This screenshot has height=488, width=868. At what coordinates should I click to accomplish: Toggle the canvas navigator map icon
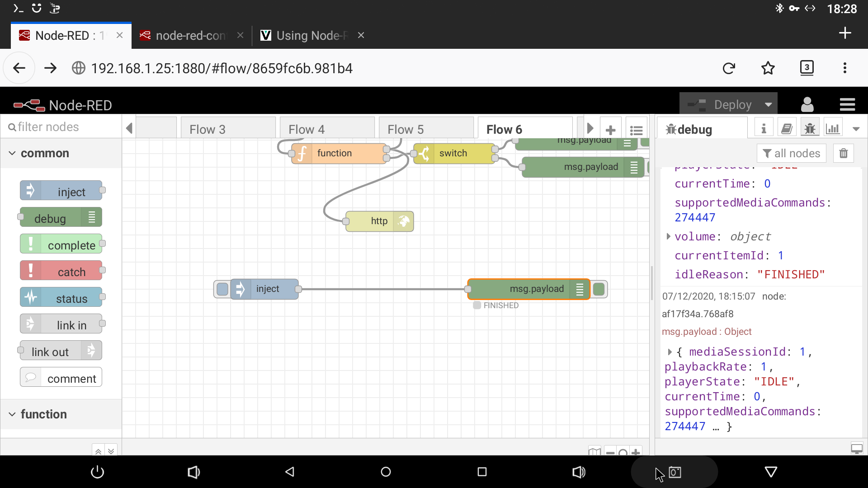[x=594, y=451]
